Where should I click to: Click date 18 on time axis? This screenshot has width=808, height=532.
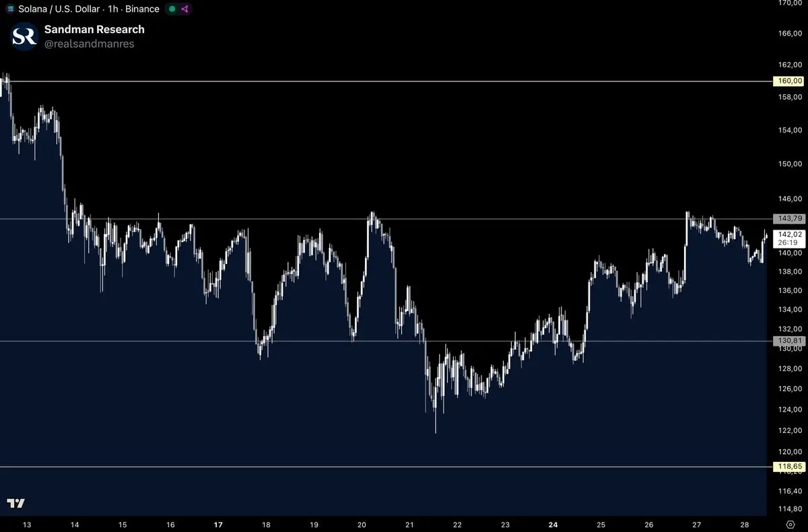pos(266,525)
